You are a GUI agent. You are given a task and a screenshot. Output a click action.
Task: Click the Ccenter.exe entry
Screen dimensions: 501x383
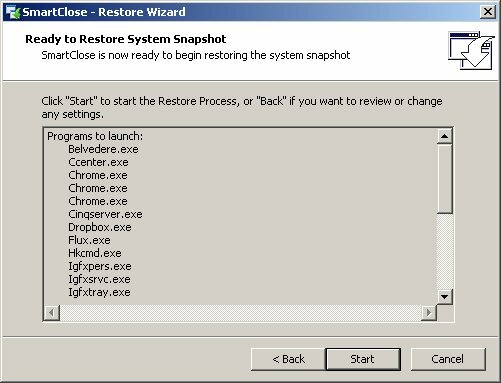98,162
